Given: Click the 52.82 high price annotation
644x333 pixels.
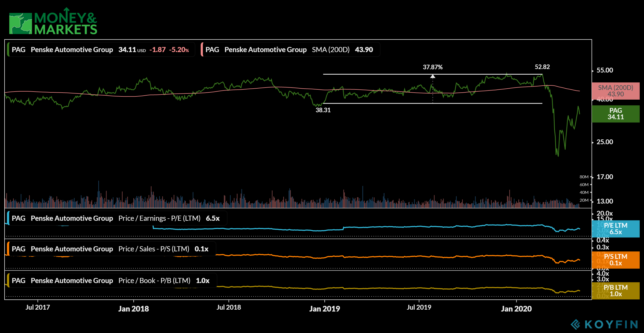Looking at the screenshot, I should (x=542, y=67).
